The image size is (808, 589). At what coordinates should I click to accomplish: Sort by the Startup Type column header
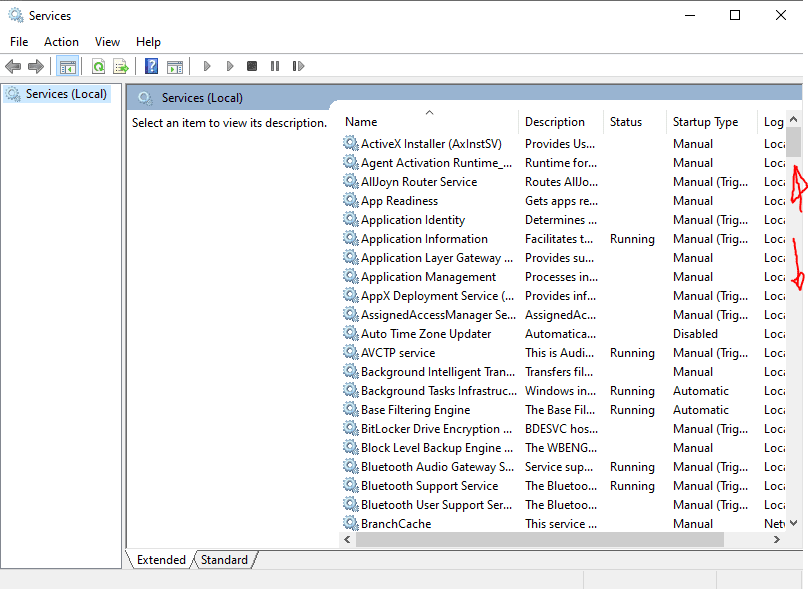[712, 122]
